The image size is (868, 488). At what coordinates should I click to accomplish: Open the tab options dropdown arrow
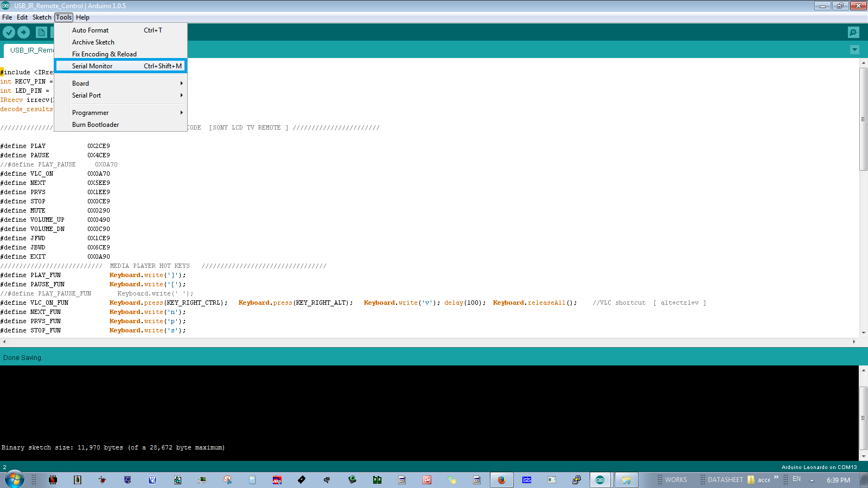[x=854, y=50]
